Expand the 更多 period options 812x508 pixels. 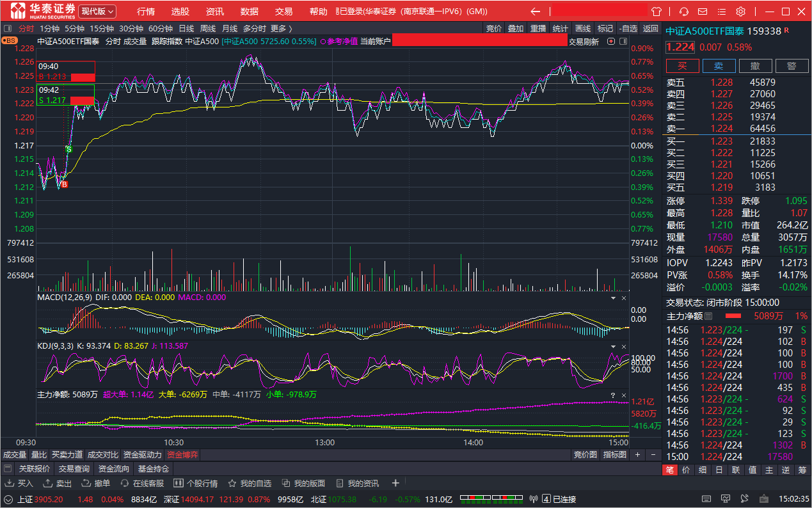(281, 28)
